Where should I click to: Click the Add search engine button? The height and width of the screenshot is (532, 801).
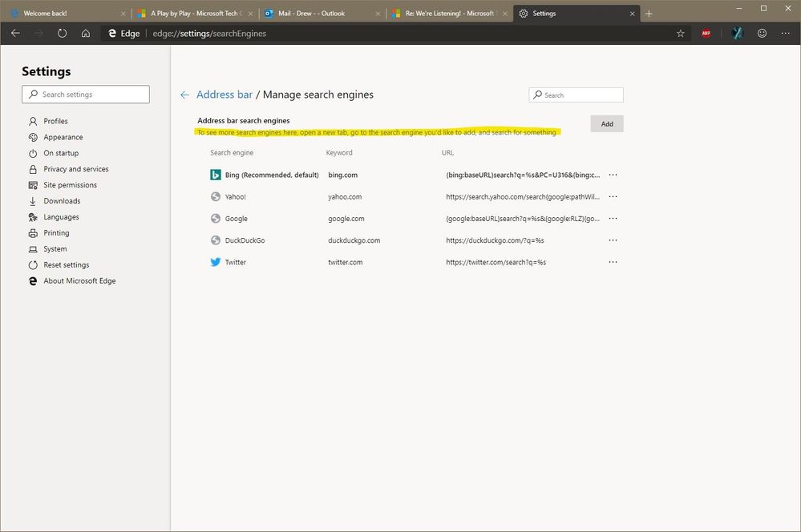click(607, 123)
